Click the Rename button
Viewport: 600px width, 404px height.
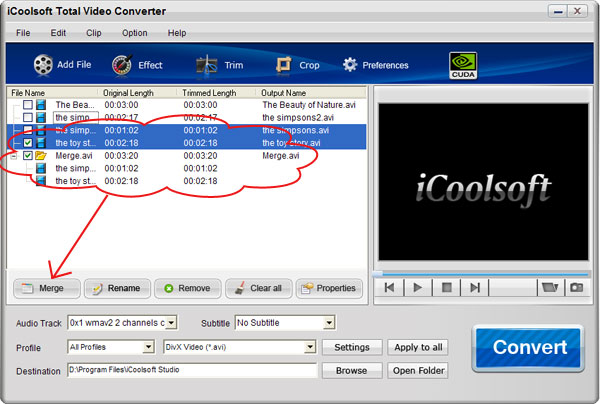tap(117, 288)
